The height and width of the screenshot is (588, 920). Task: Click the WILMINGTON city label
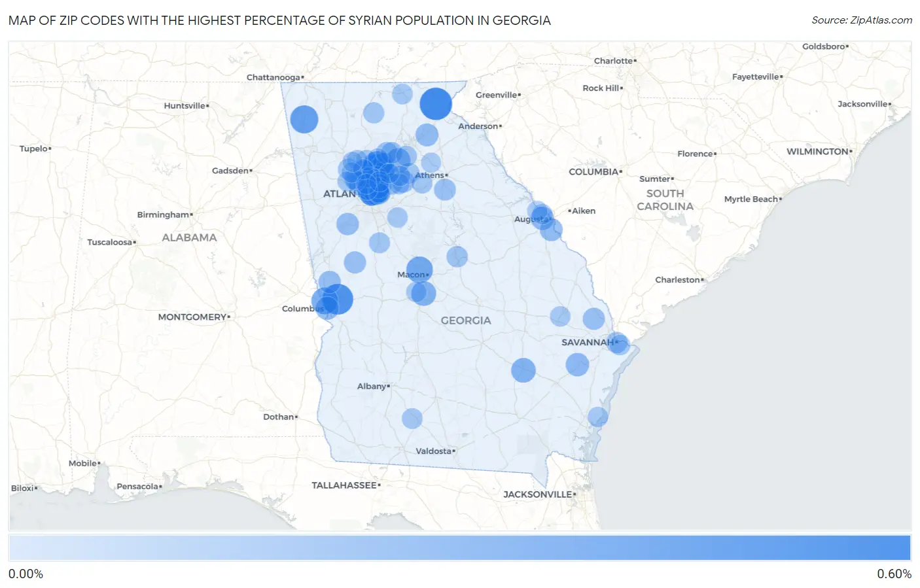tap(817, 151)
